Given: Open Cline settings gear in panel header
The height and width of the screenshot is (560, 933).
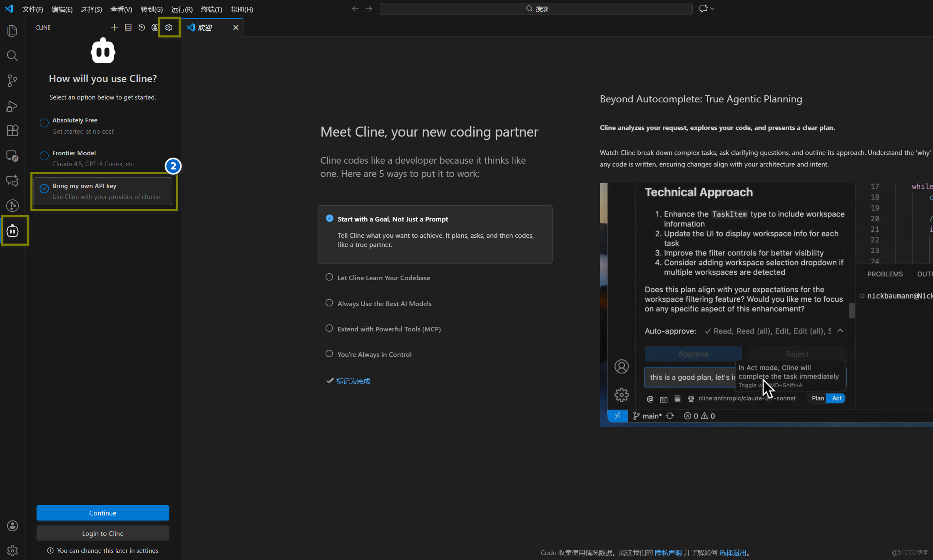Looking at the screenshot, I should [169, 27].
